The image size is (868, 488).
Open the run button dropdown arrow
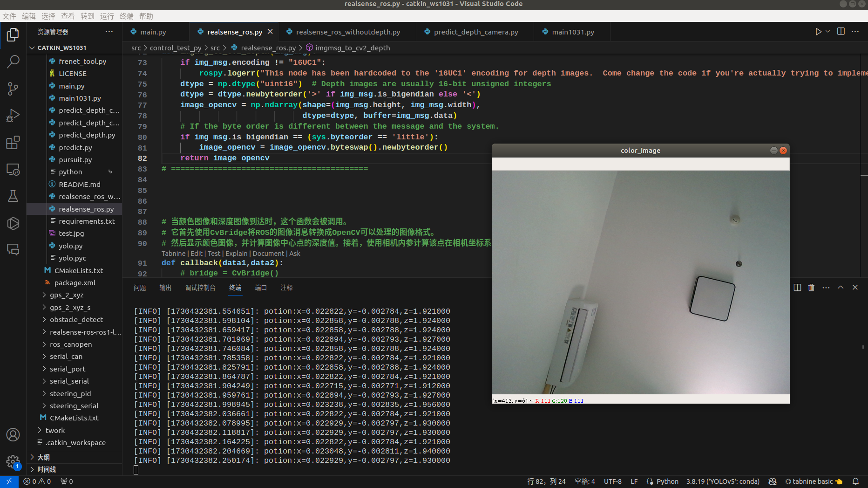[x=827, y=31]
